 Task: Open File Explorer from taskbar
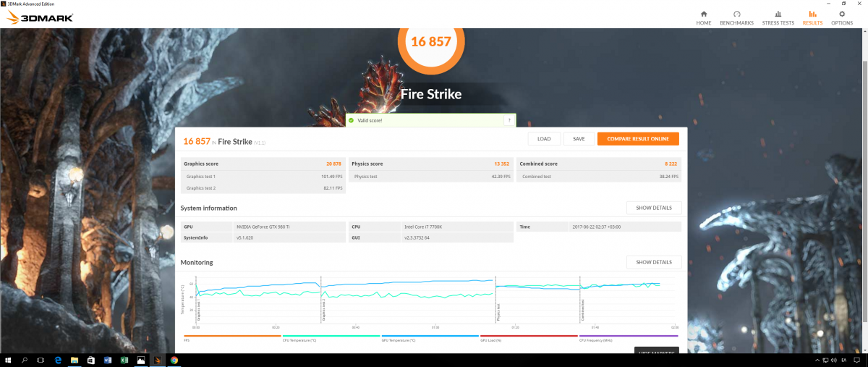tap(75, 360)
